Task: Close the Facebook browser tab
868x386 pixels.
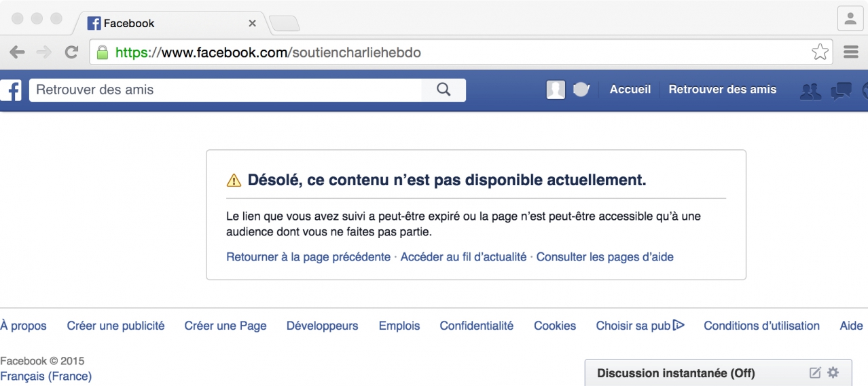Action: click(x=252, y=23)
